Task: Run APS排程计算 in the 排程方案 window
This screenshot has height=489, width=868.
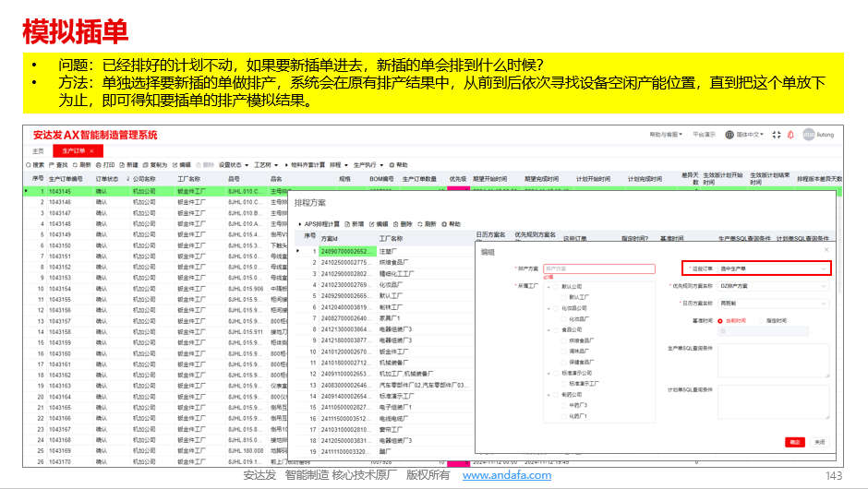Action: (319, 224)
